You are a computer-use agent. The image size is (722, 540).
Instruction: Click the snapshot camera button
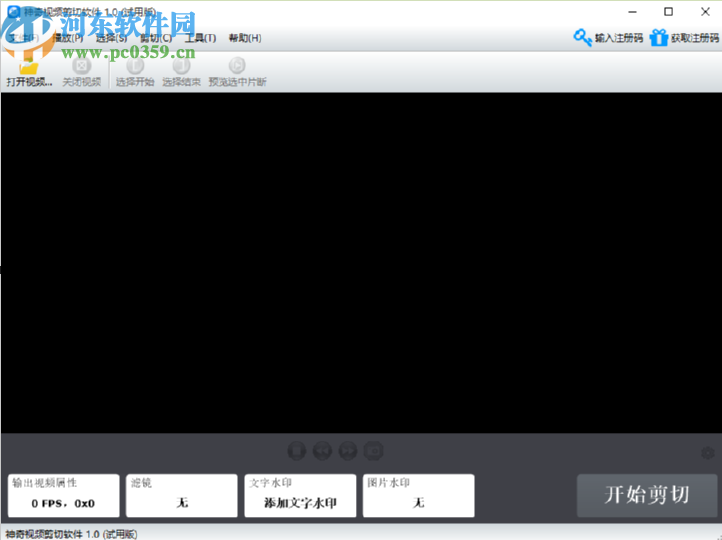coord(373,451)
